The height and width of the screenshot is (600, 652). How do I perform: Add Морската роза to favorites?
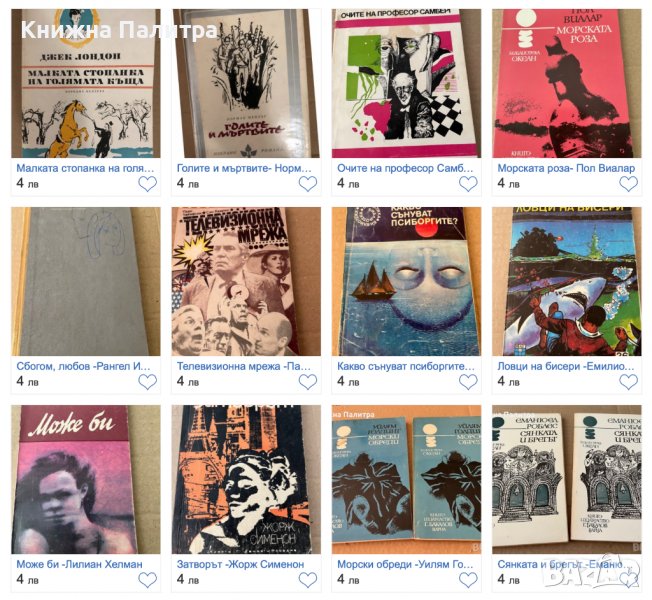pos(628,184)
